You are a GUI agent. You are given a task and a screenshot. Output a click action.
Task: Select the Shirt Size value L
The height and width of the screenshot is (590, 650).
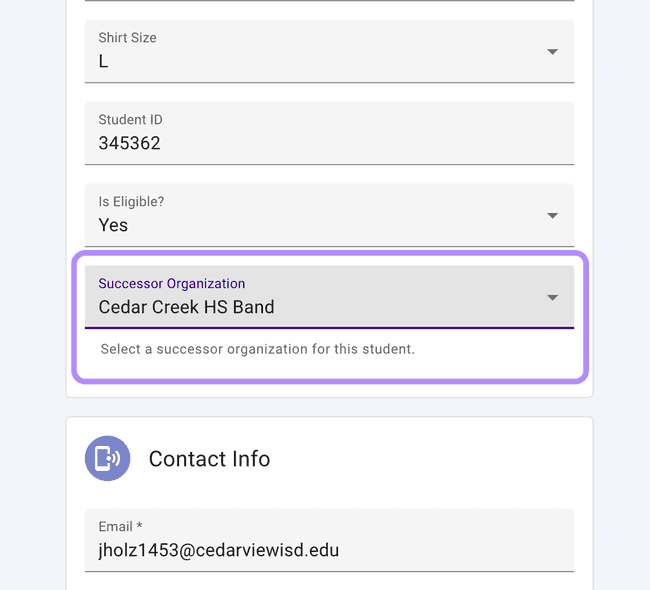pyautogui.click(x=103, y=62)
